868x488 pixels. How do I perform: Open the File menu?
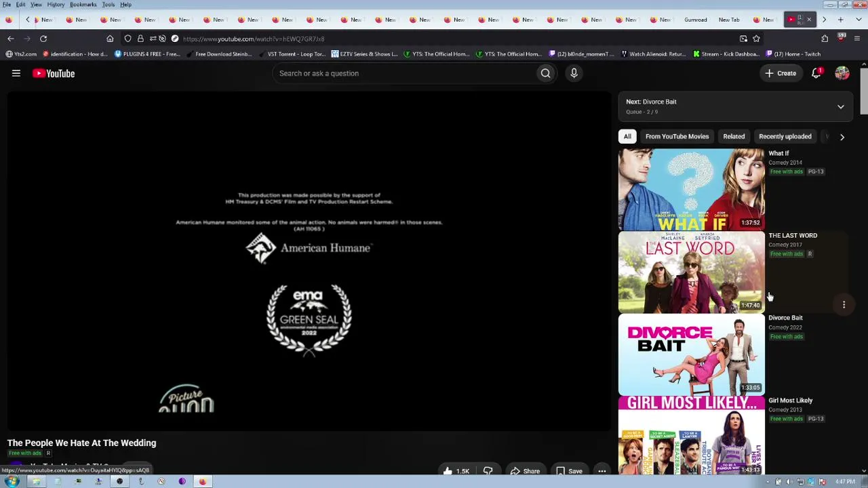[6, 5]
